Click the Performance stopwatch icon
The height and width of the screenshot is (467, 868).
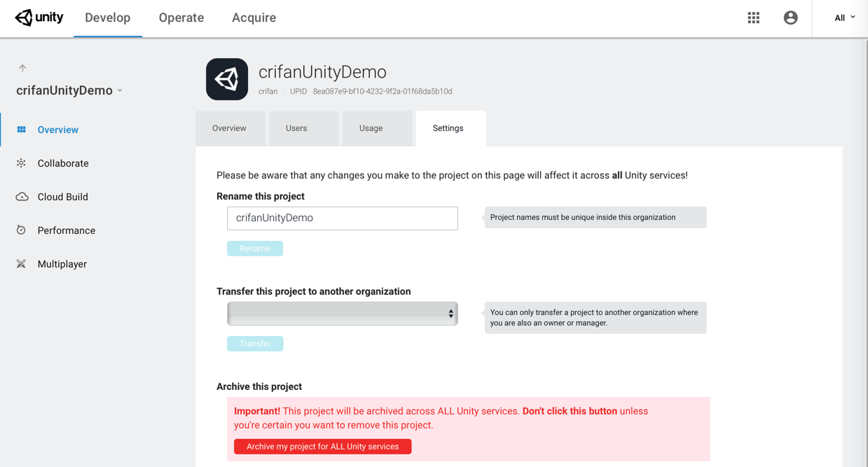coord(22,230)
